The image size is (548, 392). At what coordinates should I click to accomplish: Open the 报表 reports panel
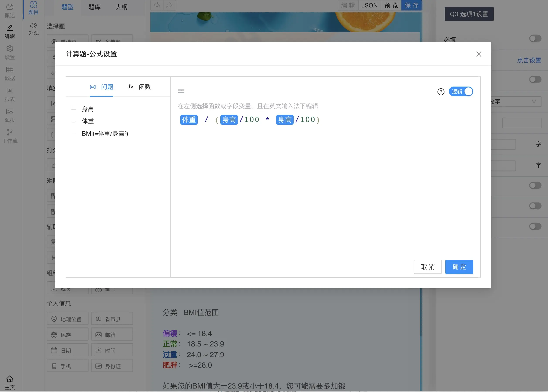pyautogui.click(x=10, y=94)
